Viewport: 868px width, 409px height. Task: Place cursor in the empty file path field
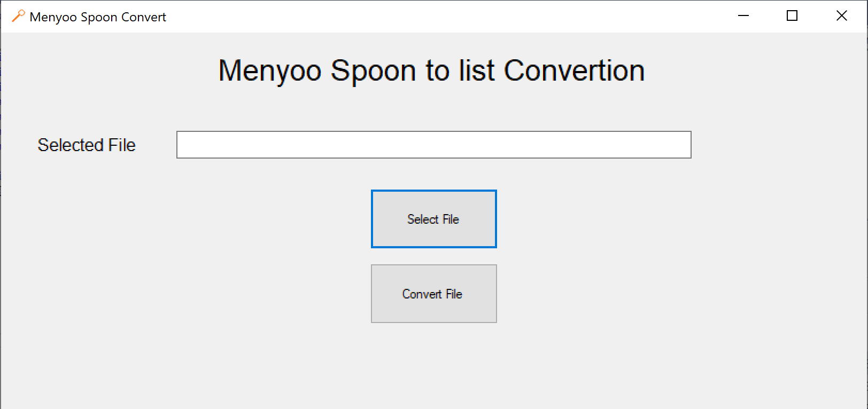(433, 145)
